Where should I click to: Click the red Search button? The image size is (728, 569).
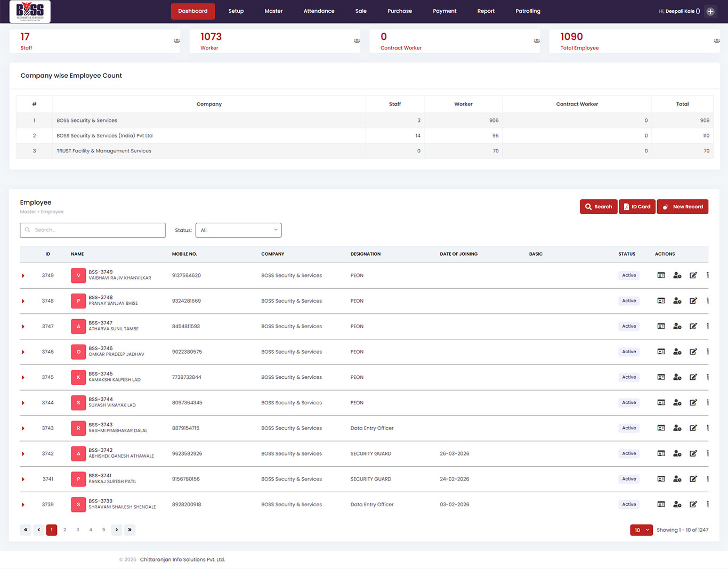[x=598, y=207]
